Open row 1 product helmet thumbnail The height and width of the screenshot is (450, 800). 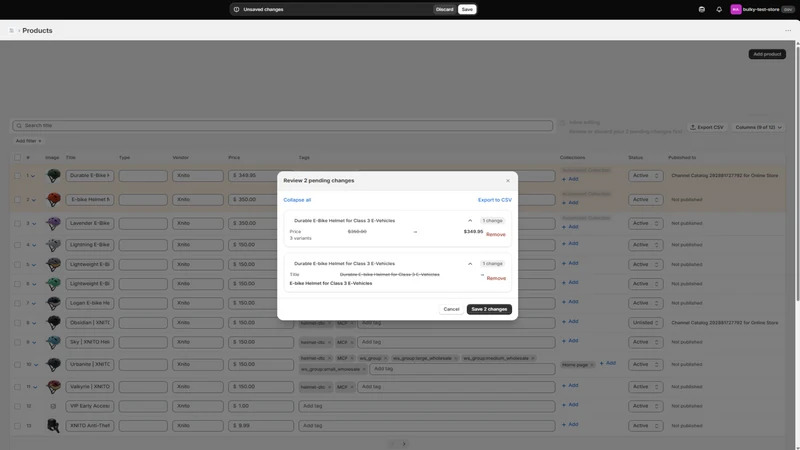pyautogui.click(x=53, y=176)
